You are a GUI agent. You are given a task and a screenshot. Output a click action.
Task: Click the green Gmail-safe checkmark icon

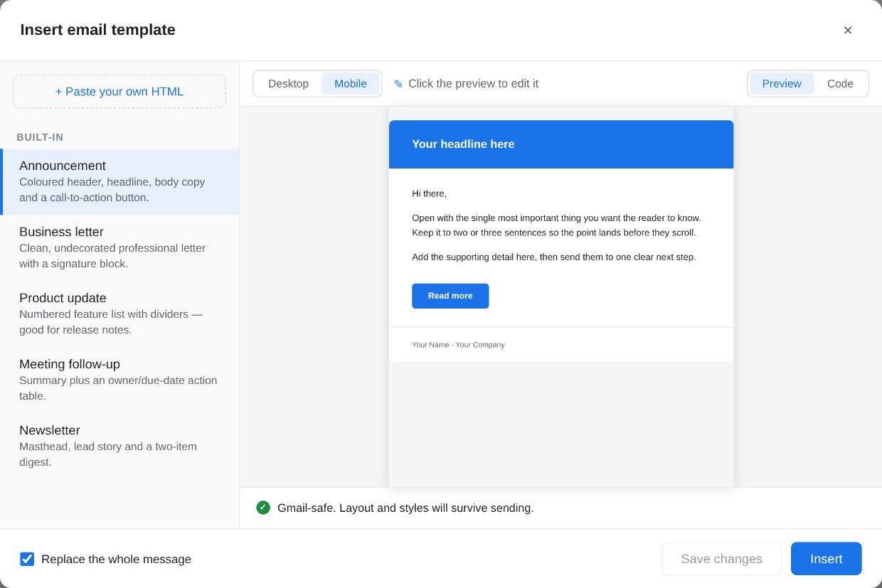tap(263, 508)
